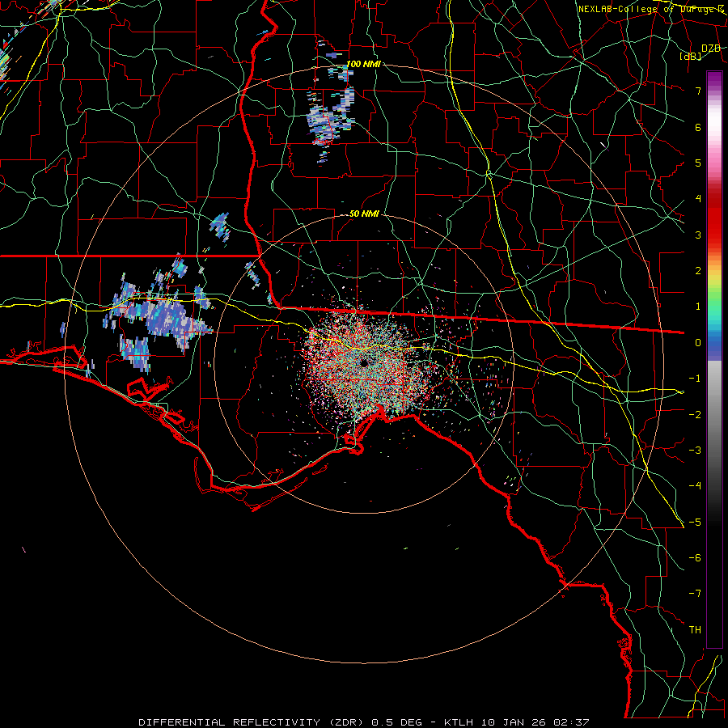The height and width of the screenshot is (728, 728).
Task: Click the "KTLH" station ID in the caption
Action: [x=459, y=722]
